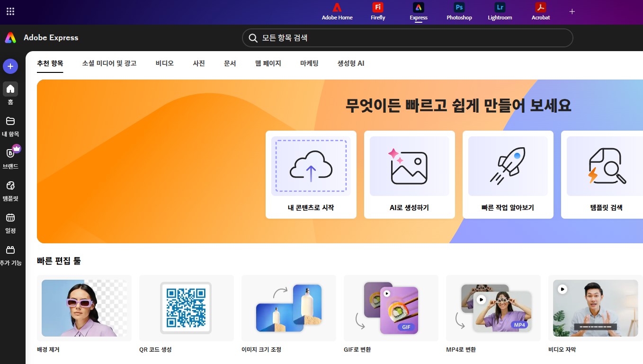Launch Firefly from the app switcher
Viewport: 643px width, 364px height.
377,11
